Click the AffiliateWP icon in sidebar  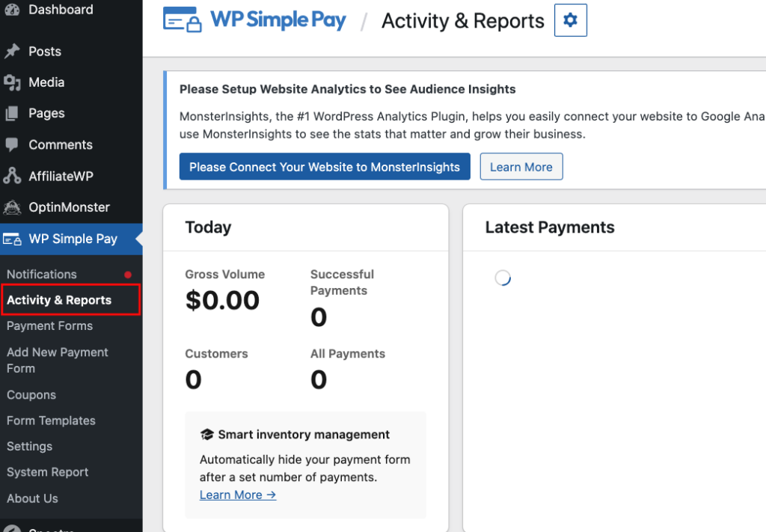[12, 177]
